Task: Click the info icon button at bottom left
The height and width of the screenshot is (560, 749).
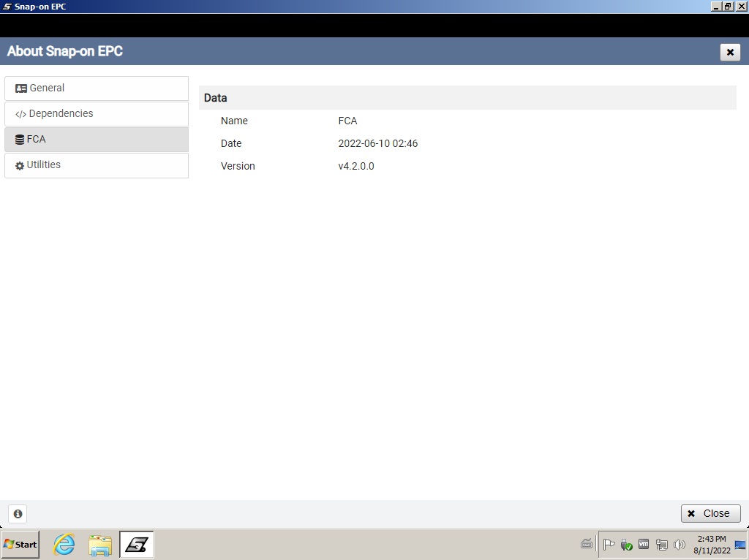Action: (x=18, y=514)
